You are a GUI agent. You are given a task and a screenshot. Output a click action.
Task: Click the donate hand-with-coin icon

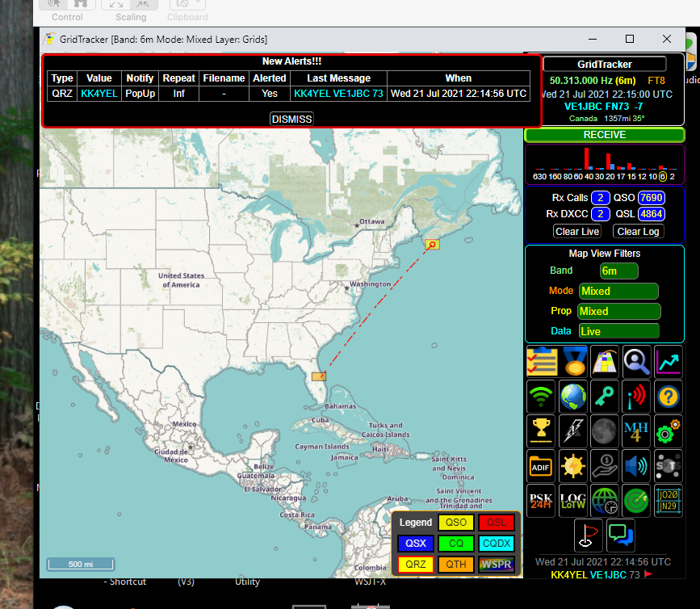click(x=605, y=467)
